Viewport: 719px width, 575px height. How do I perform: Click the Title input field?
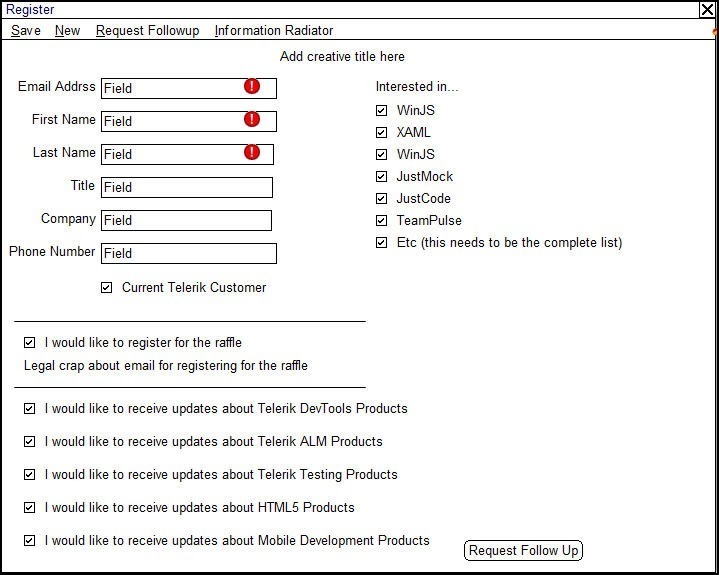coord(187,187)
